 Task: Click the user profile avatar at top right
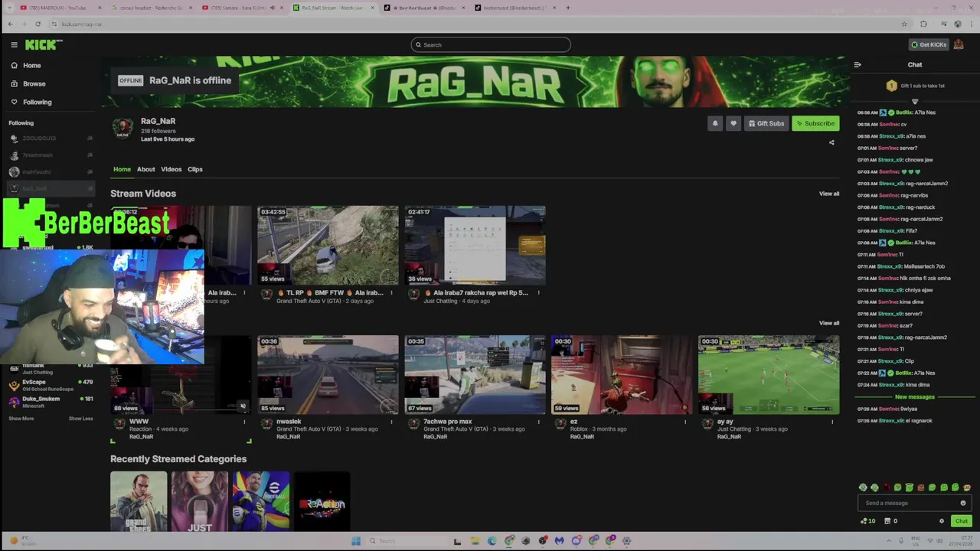[x=959, y=44]
